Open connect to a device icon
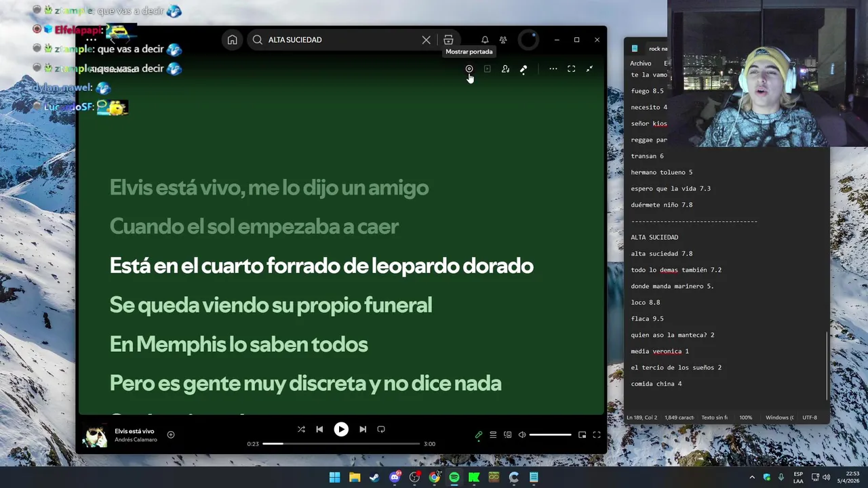 pos(507,434)
